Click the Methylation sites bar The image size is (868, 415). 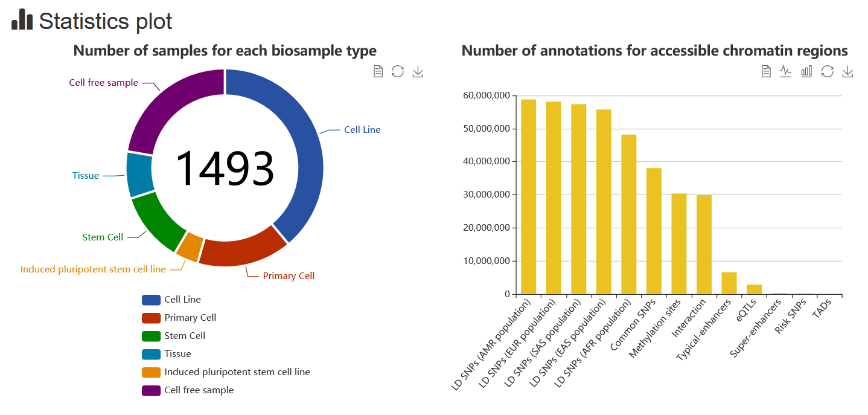[x=679, y=244]
